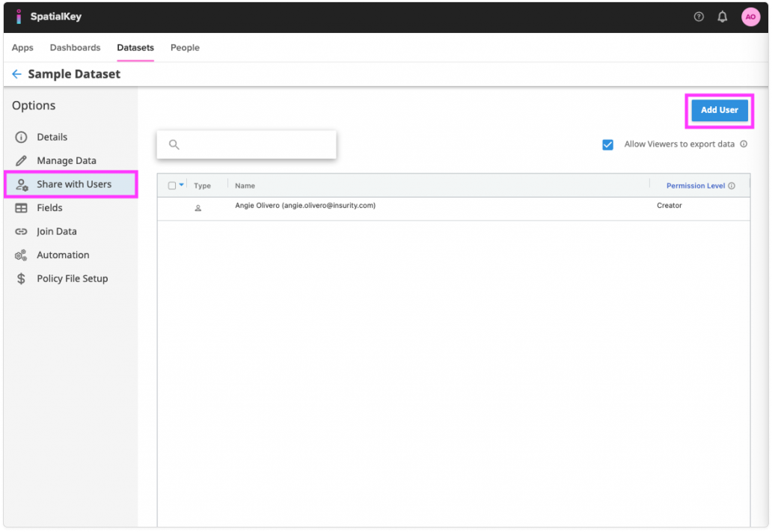Click the SpatialKey logo icon
772x532 pixels.
pyautogui.click(x=19, y=16)
